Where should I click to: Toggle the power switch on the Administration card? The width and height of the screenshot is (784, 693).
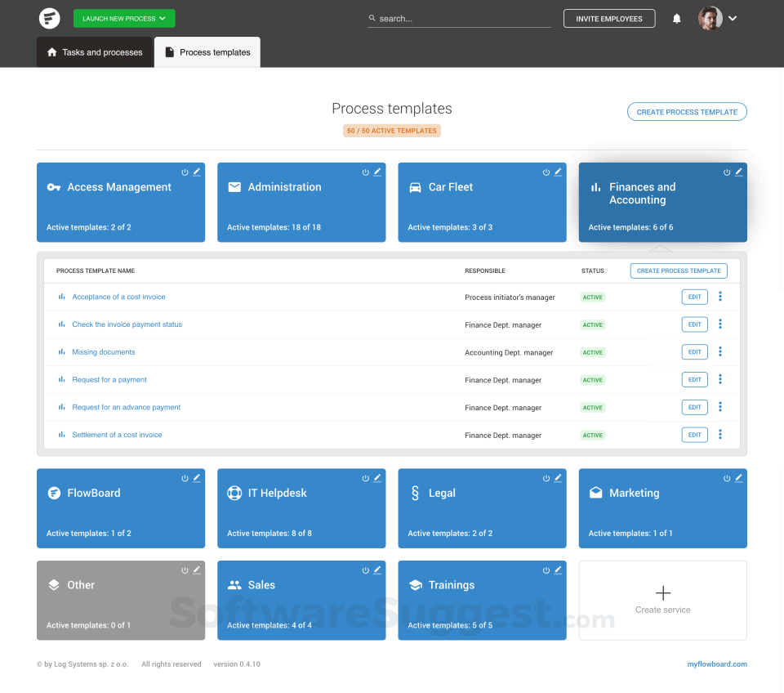coord(365,172)
